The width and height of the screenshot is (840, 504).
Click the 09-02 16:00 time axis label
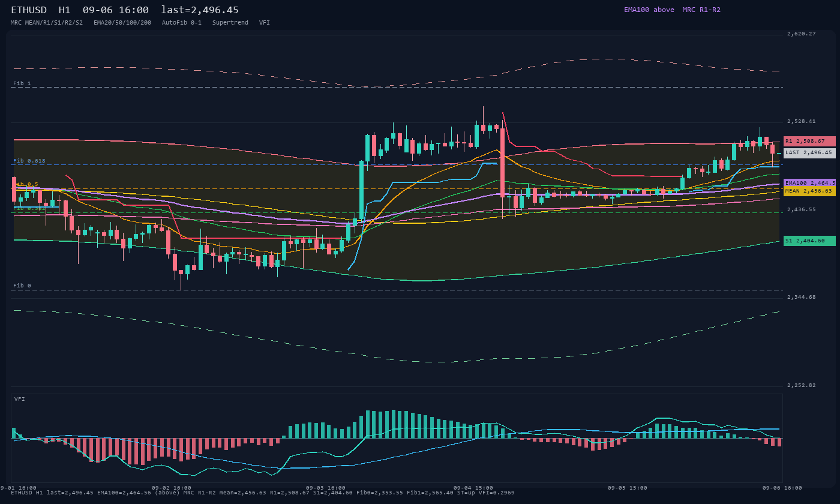pos(172,488)
